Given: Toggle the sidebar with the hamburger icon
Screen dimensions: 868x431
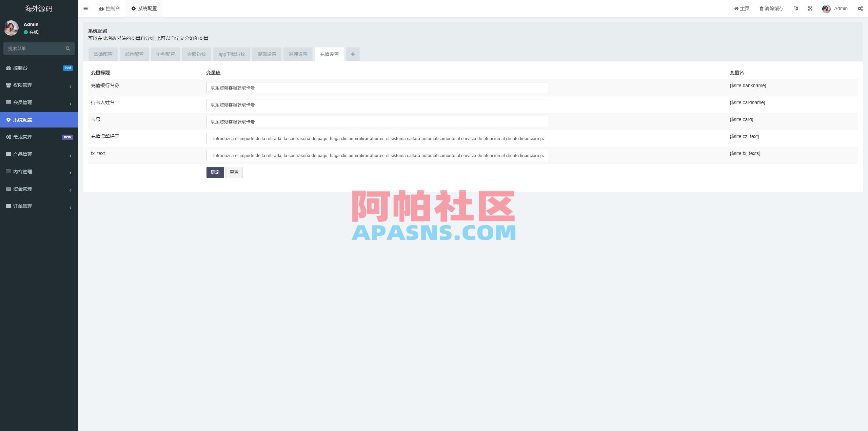Looking at the screenshot, I should pos(86,8).
